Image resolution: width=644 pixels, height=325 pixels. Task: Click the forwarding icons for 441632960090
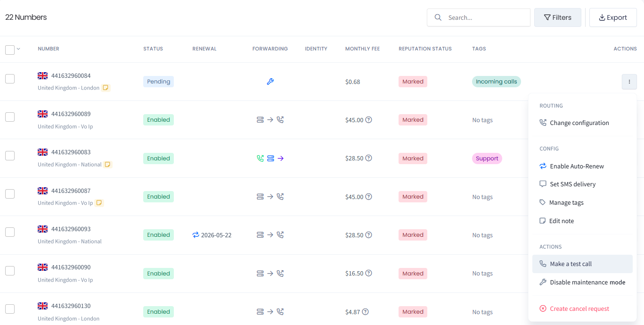click(270, 274)
